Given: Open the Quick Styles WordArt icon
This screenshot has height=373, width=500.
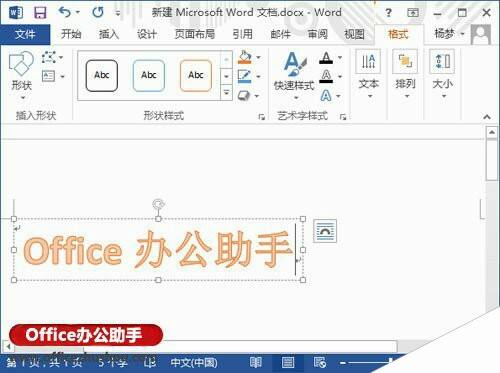Looking at the screenshot, I should [294, 64].
